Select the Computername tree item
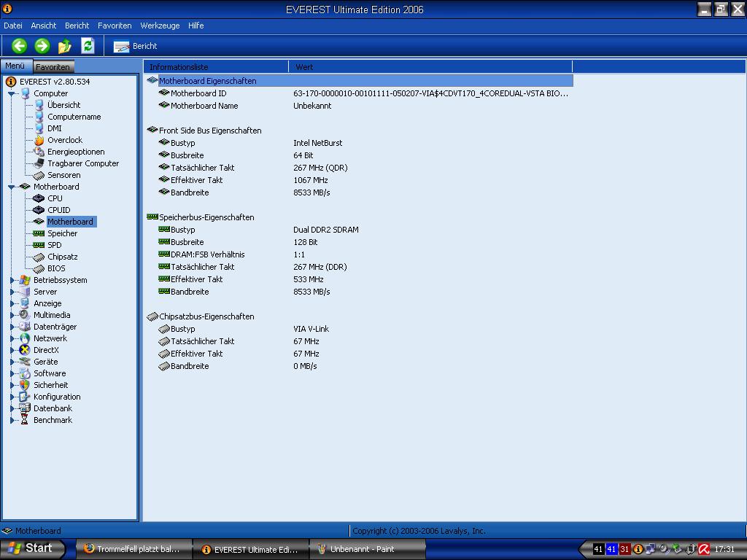Screen dimensions: 747x560 point(74,117)
